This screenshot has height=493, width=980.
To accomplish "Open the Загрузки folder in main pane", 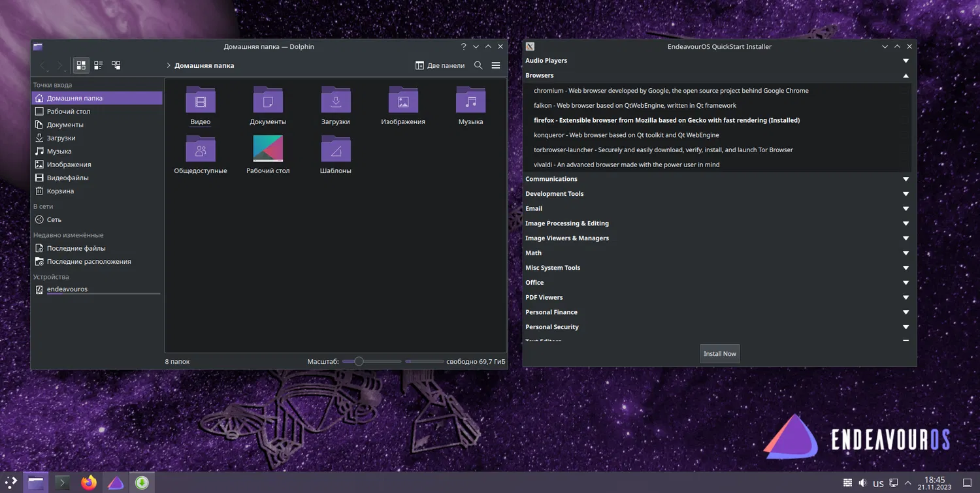I will pos(335,101).
